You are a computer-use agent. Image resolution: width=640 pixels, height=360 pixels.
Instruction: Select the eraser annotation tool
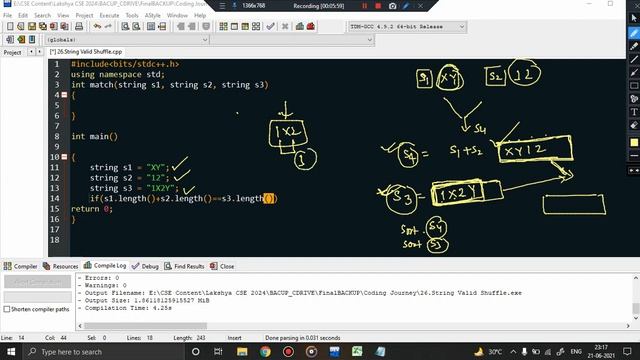click(633, 125)
